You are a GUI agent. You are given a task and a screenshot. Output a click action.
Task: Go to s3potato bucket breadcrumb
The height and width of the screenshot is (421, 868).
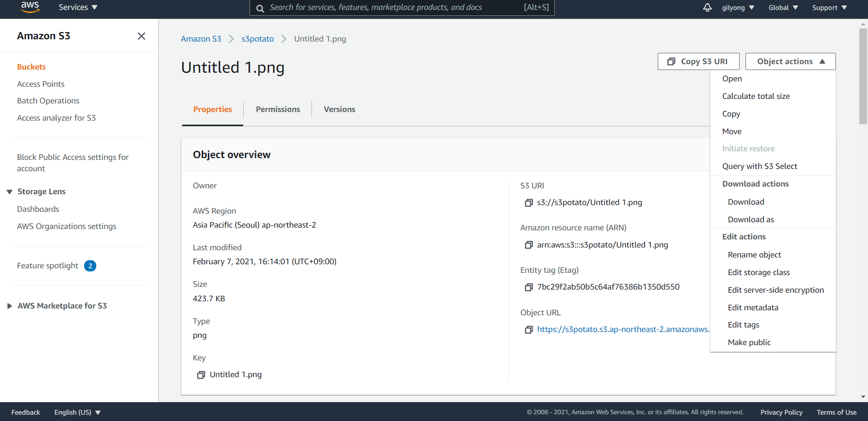(257, 39)
